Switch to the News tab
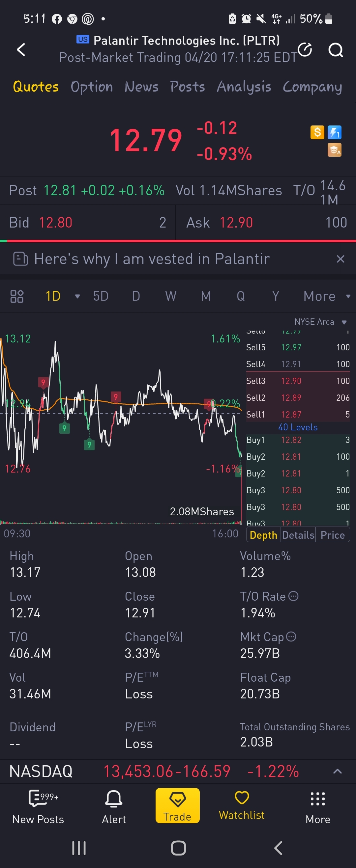Viewport: 356px width, 868px height. [x=141, y=87]
